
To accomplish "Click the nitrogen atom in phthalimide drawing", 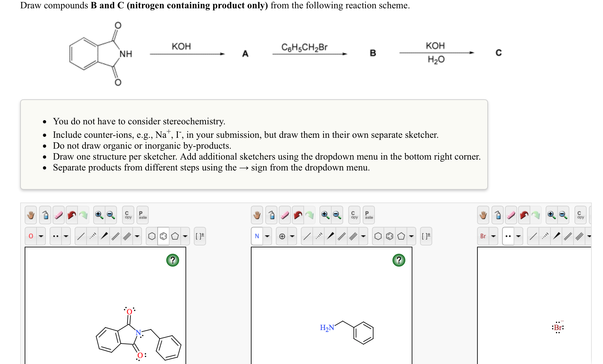I will (138, 333).
